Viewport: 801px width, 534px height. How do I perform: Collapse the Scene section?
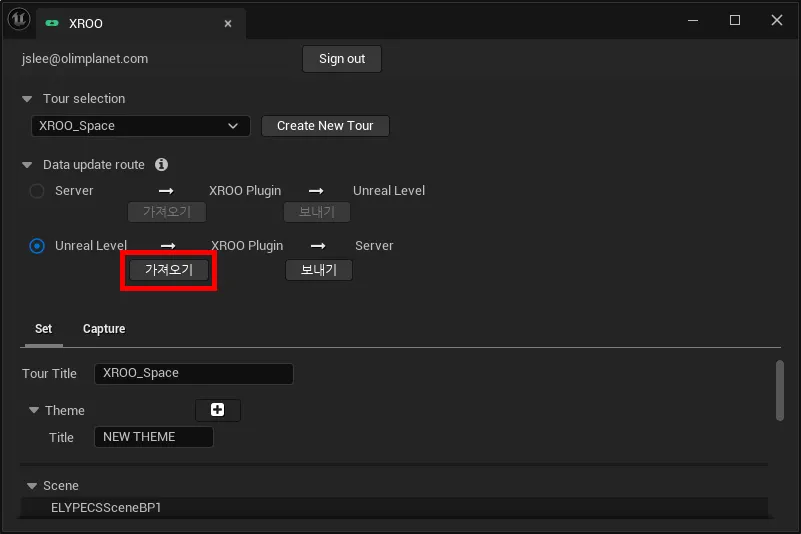32,485
